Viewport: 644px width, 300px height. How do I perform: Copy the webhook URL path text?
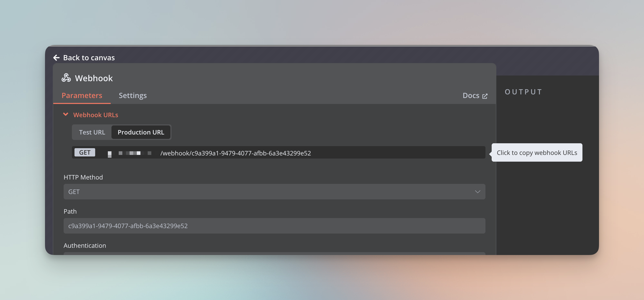point(236,153)
